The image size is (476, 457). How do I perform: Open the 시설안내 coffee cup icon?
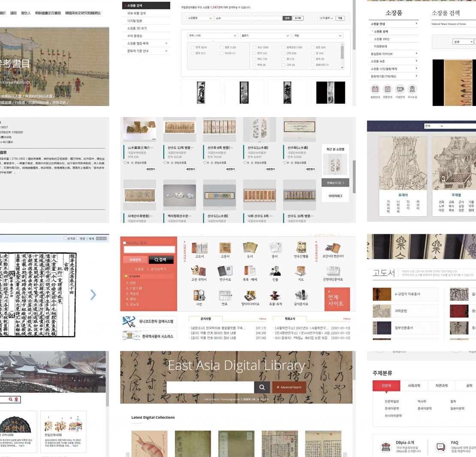(400, 89)
